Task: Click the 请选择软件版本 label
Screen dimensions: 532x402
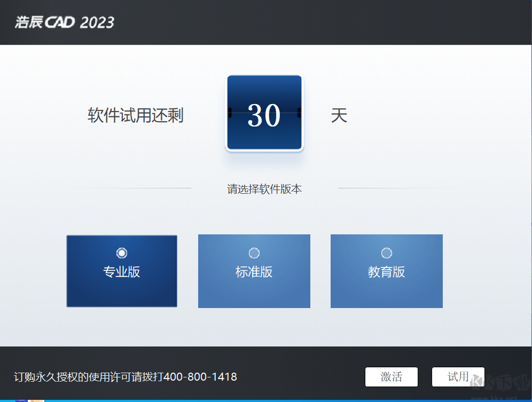Action: coord(264,189)
